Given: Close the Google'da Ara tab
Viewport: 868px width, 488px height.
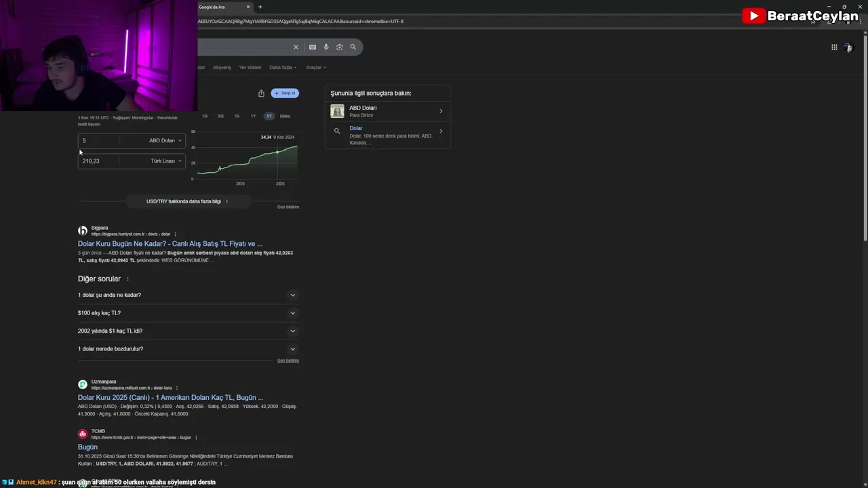Looking at the screenshot, I should click(x=248, y=7).
